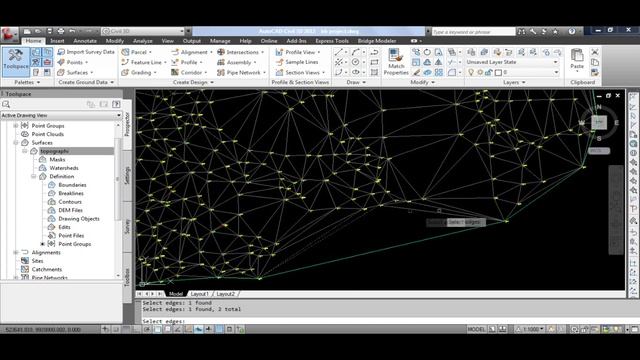This screenshot has height=360, width=640.
Task: Open the Points tool in ribbon
Action: point(73,62)
